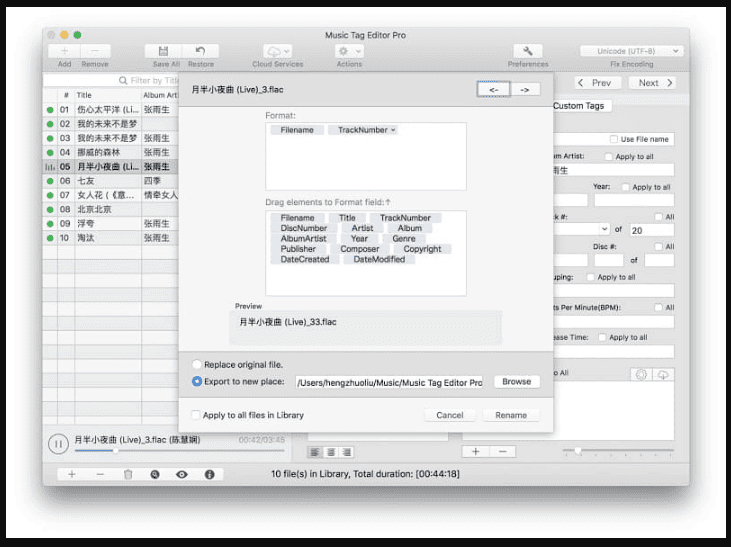Screen dimensions: 731x547
Task: Click the playback progress slider
Action: coord(179,450)
